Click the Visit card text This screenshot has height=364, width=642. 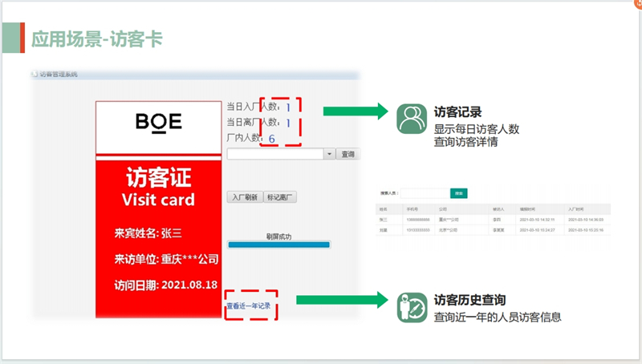point(158,200)
